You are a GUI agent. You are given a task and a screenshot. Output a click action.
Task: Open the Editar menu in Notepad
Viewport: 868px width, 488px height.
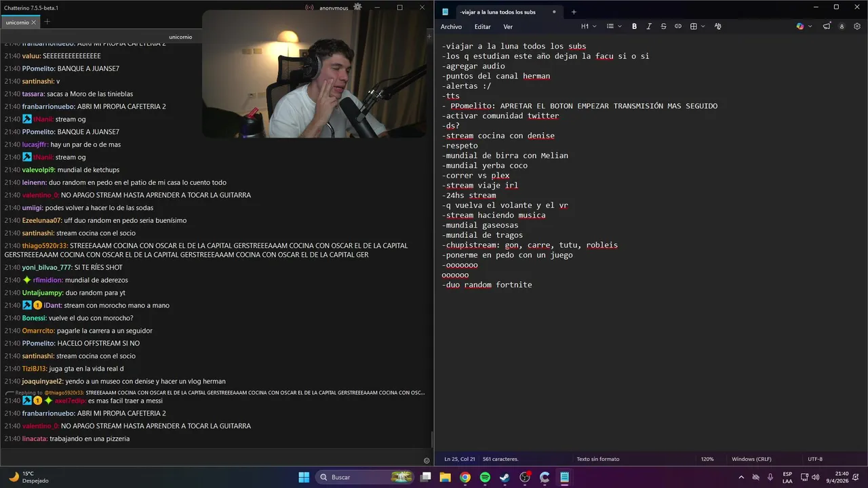point(482,26)
